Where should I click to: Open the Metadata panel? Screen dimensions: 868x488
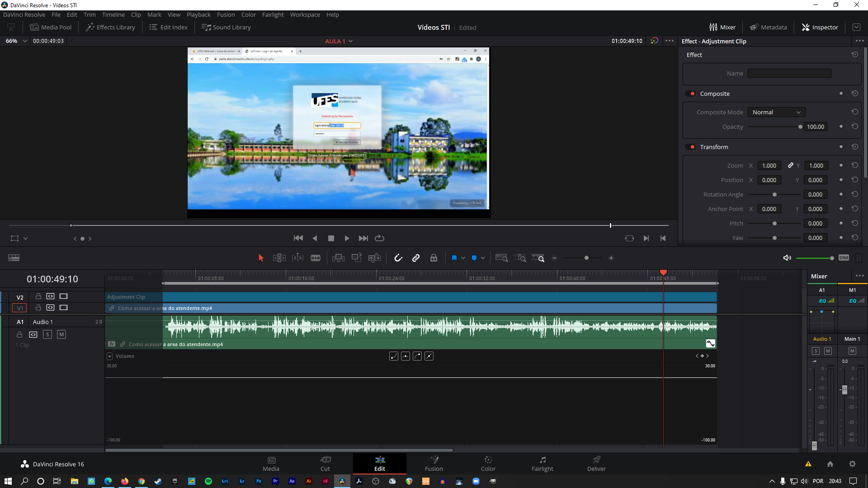pos(769,27)
